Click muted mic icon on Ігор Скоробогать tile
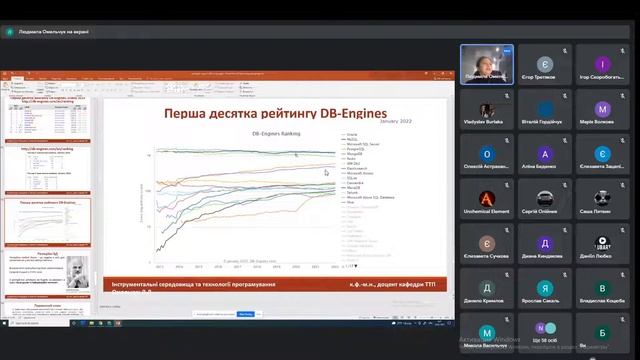Screen dimensions: 640x360 pyautogui.click(x=622, y=51)
